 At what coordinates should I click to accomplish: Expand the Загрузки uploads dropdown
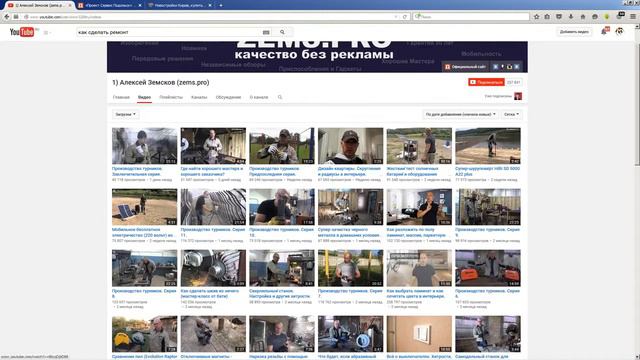click(x=125, y=114)
